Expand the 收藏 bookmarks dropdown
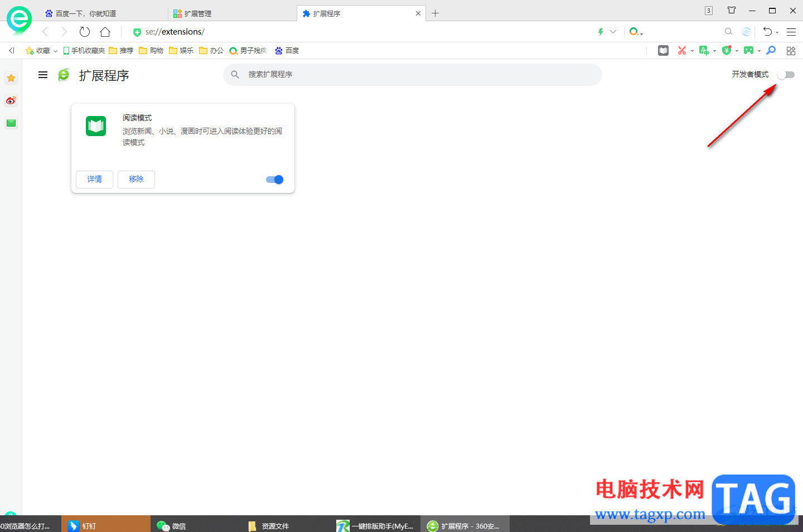The image size is (803, 532). (55, 50)
